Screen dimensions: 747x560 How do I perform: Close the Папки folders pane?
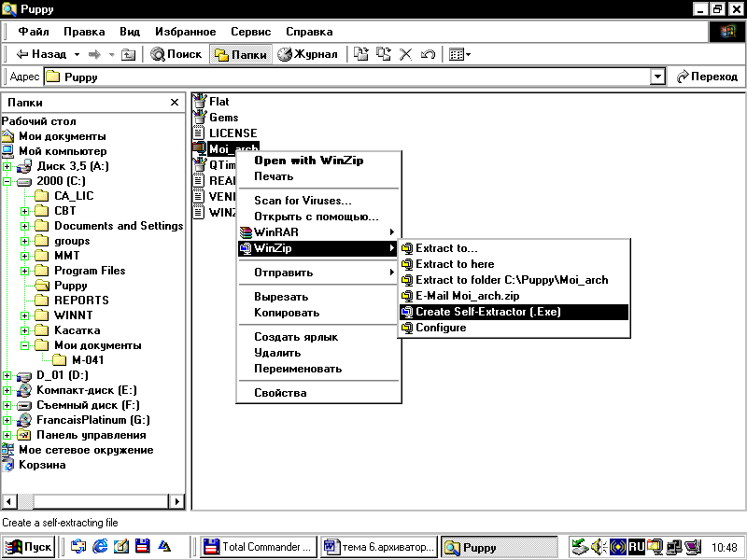(175, 102)
